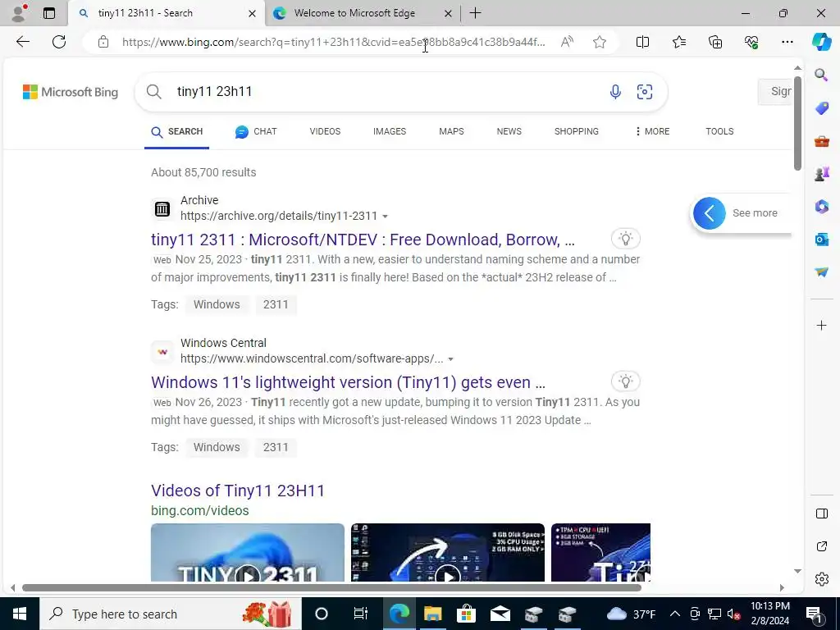Click the magnifier in Bing search box
Viewport: 840px width, 630px height.
tap(153, 92)
